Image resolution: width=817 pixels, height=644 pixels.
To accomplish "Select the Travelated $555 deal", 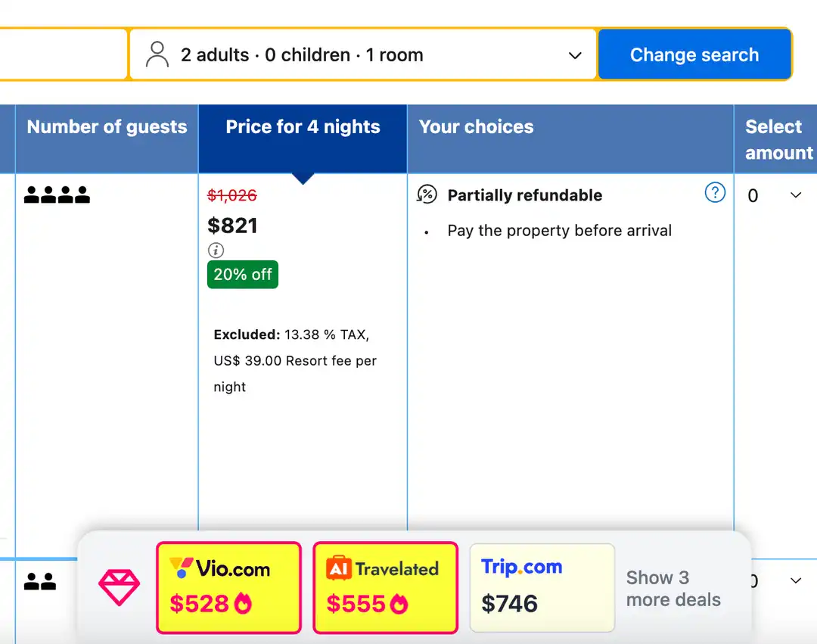I will pyautogui.click(x=385, y=587).
